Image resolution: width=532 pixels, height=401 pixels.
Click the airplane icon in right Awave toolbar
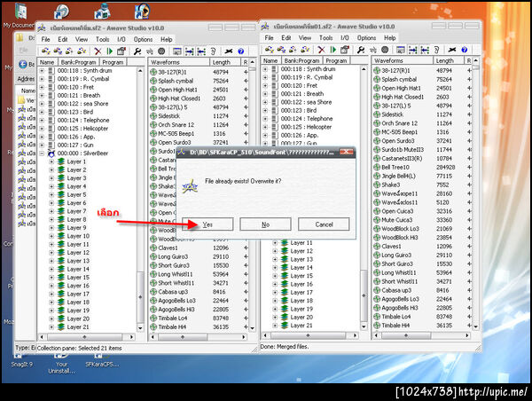click(x=452, y=50)
